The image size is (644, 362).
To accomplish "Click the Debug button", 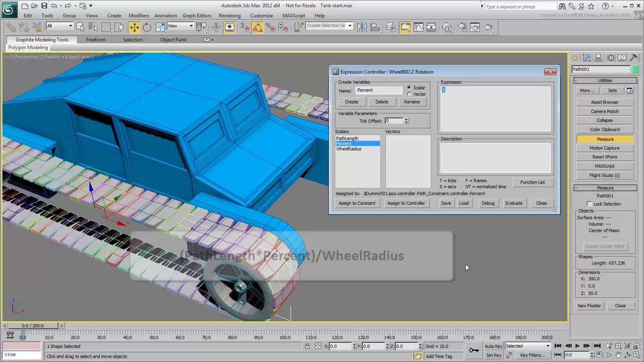I will [x=488, y=203].
